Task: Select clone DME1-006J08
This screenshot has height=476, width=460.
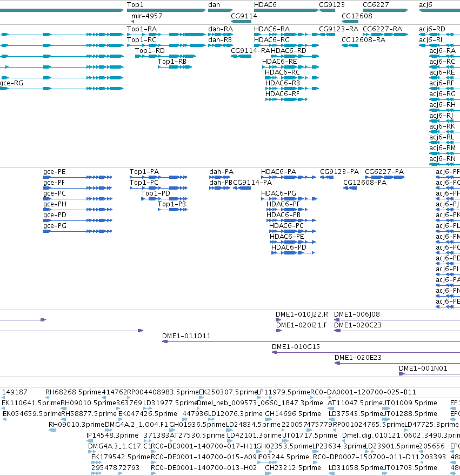Action: 397,320
